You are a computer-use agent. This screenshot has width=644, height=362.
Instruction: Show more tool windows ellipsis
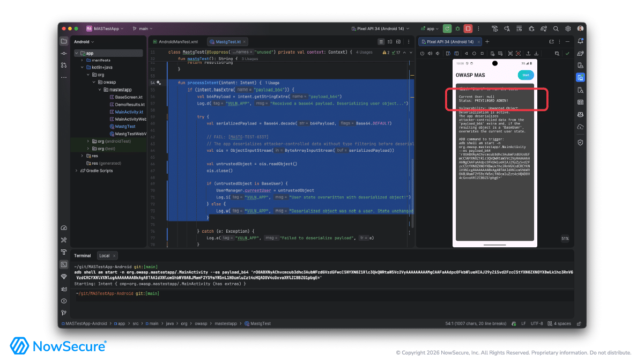tap(64, 77)
